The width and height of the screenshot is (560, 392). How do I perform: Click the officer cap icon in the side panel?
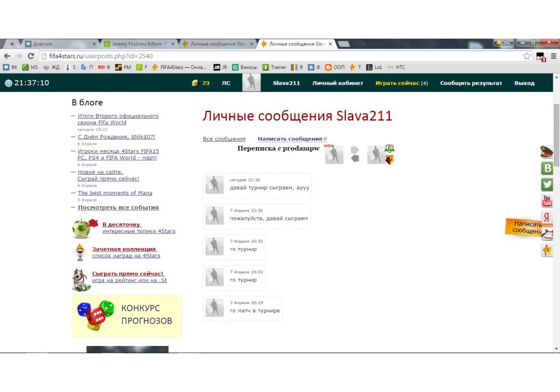(x=547, y=152)
